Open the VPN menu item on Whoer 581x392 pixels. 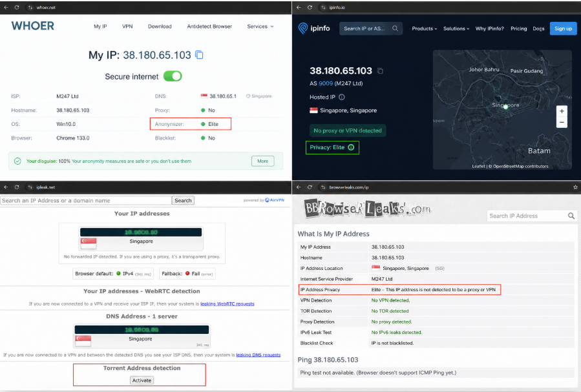127,26
